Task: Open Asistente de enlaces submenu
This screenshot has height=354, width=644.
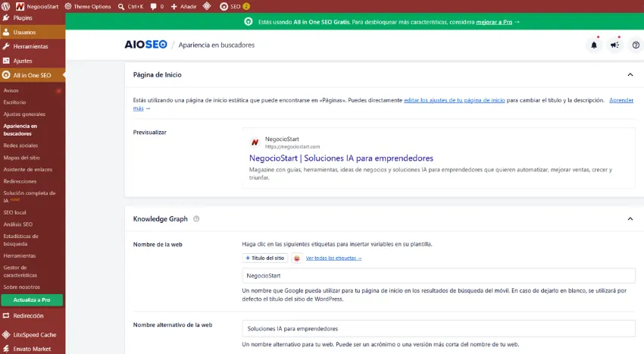Action: coord(27,169)
